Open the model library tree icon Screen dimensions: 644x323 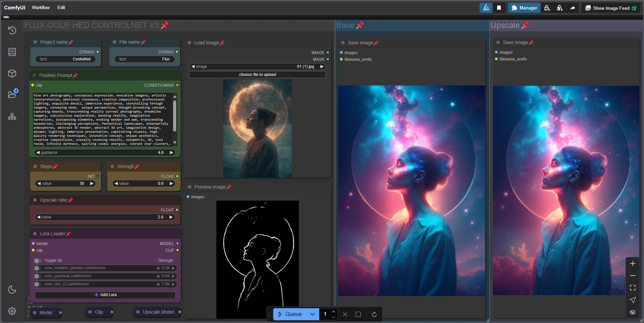point(12,117)
